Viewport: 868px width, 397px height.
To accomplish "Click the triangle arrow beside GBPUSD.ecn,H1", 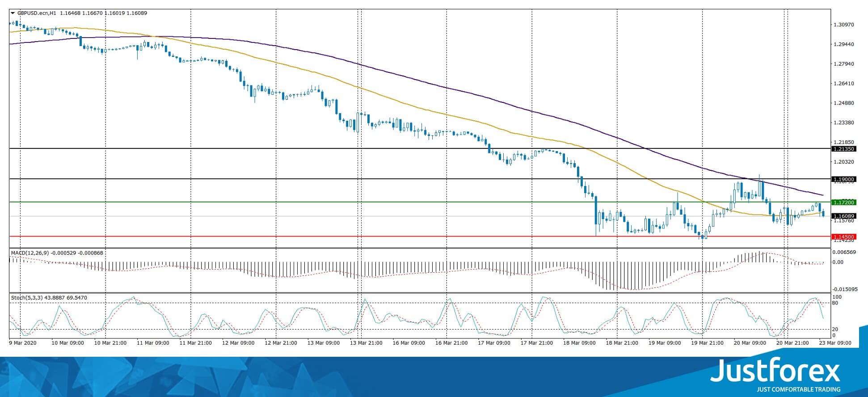I will pyautogui.click(x=13, y=13).
